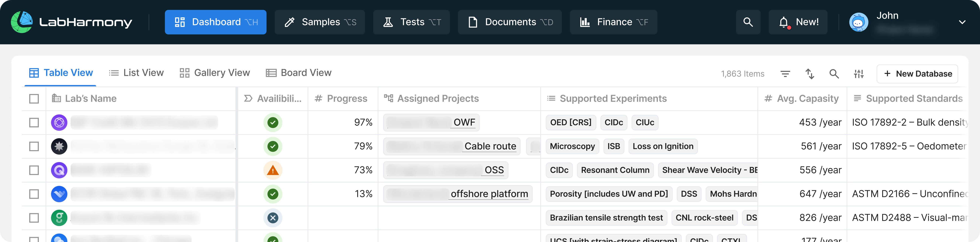The width and height of the screenshot is (980, 242).
Task: View the Finance charts section
Action: point(613,22)
